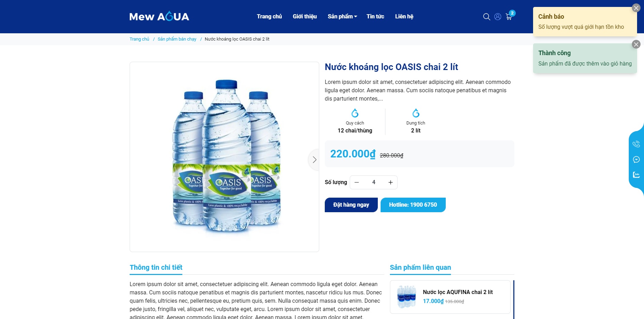Image resolution: width=644 pixels, height=319 pixels.
Task: Click the phone call floating icon
Action: pyautogui.click(x=636, y=144)
